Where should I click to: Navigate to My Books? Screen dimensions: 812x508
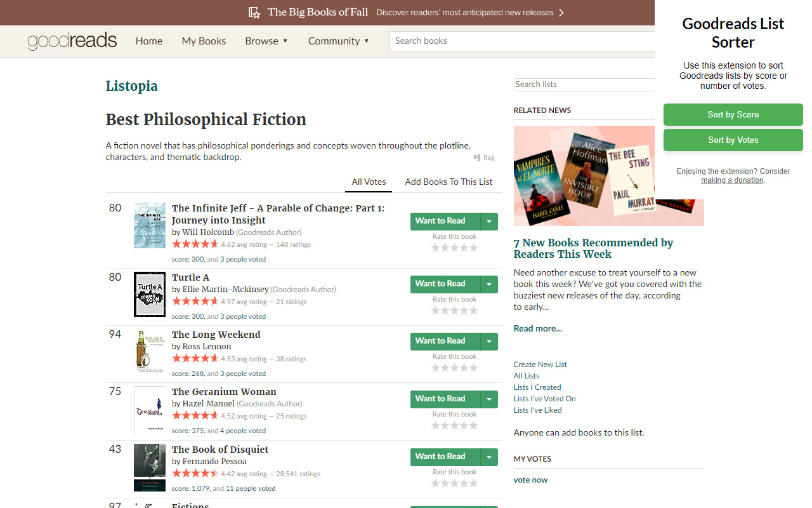coord(204,41)
